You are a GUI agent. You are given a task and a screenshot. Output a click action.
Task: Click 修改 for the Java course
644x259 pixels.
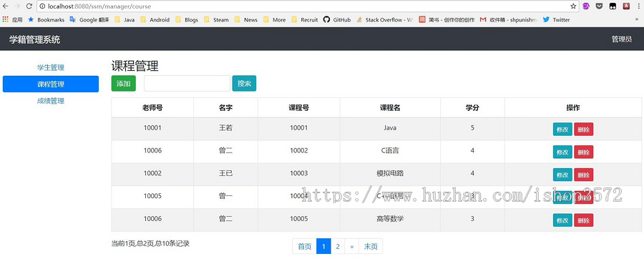click(562, 129)
